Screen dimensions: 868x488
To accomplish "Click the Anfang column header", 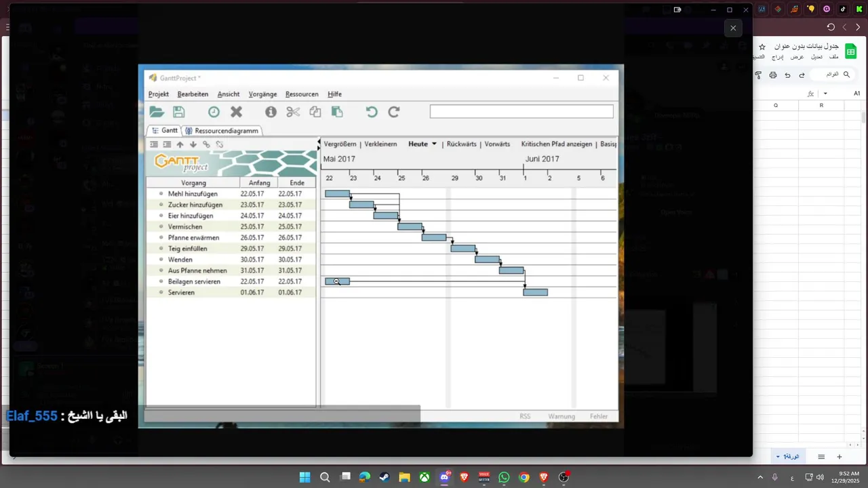I will (x=259, y=183).
